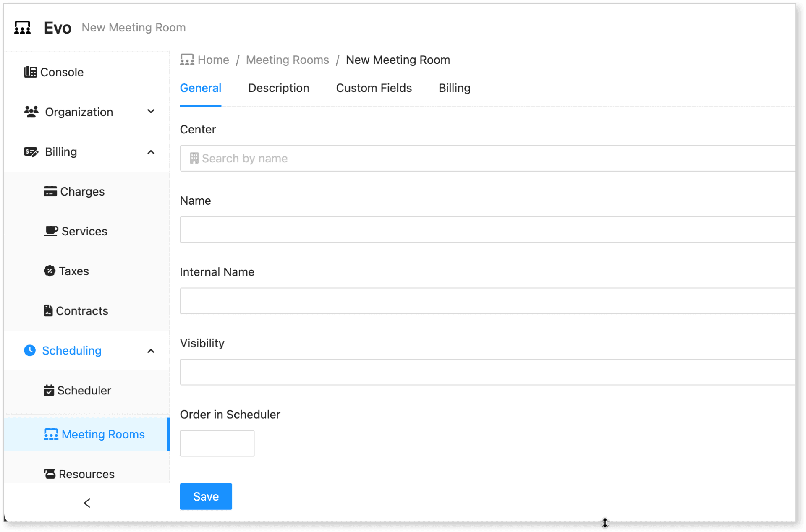806x532 pixels.
Task: Select the Charges credit card icon
Action: 50,192
